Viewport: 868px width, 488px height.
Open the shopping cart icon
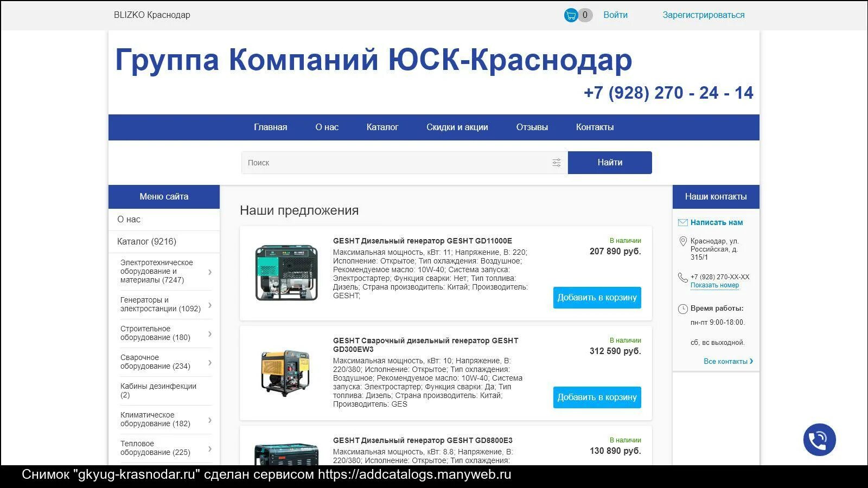571,15
